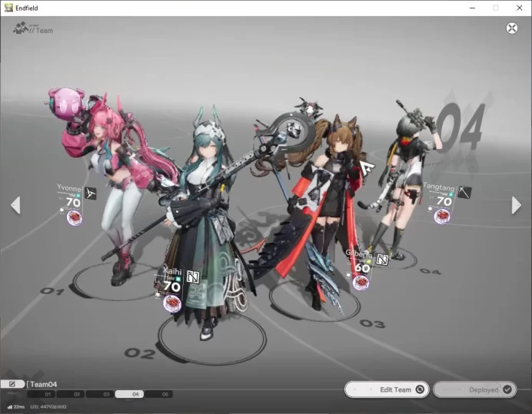Click Gilberta's class icon next to name

[382, 260]
